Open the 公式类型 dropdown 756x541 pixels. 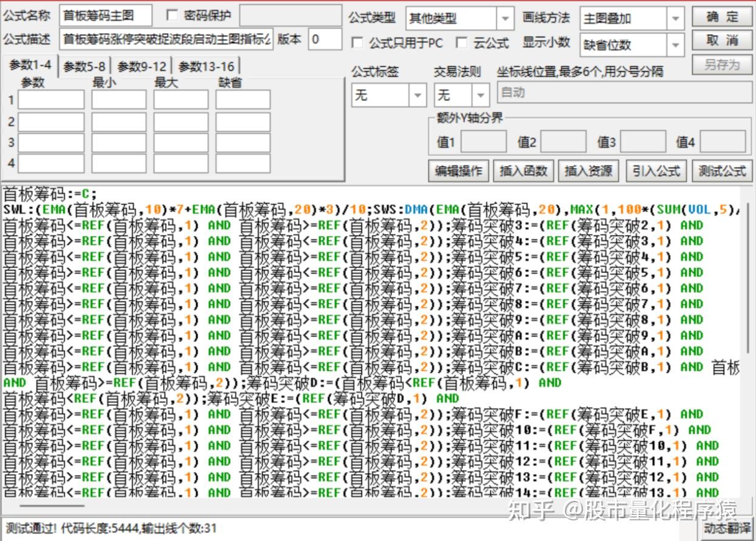pyautogui.click(x=505, y=19)
